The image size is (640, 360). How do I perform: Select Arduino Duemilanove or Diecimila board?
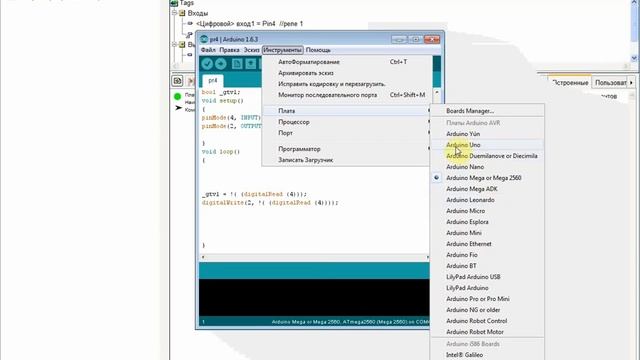point(487,156)
